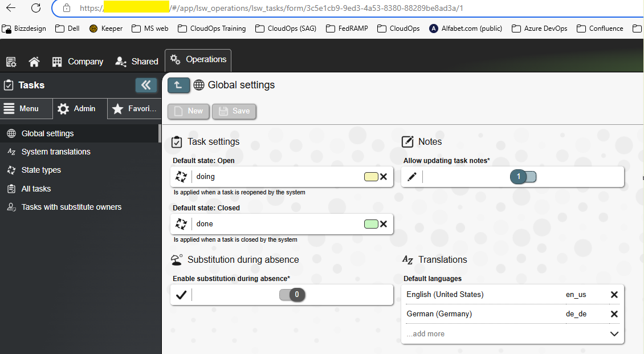Click the New button
644x354 pixels.
[189, 111]
